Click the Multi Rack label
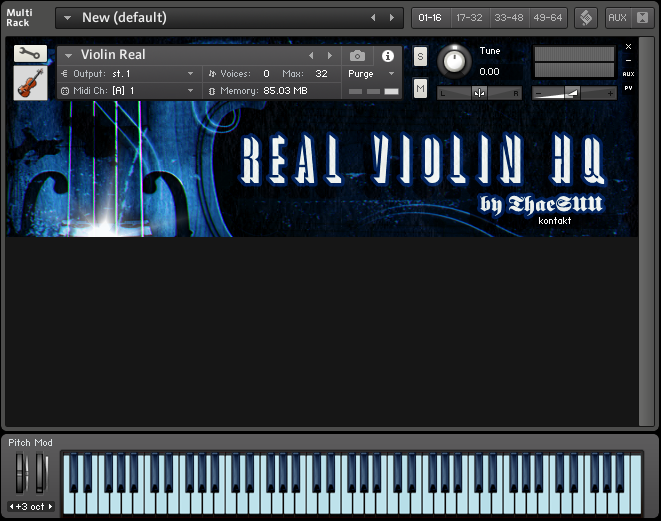Image resolution: width=661 pixels, height=521 pixels. point(19,18)
